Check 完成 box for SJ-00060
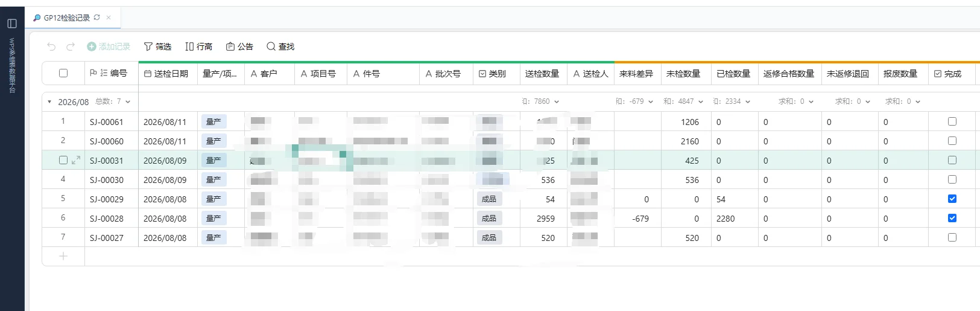 coord(952,141)
